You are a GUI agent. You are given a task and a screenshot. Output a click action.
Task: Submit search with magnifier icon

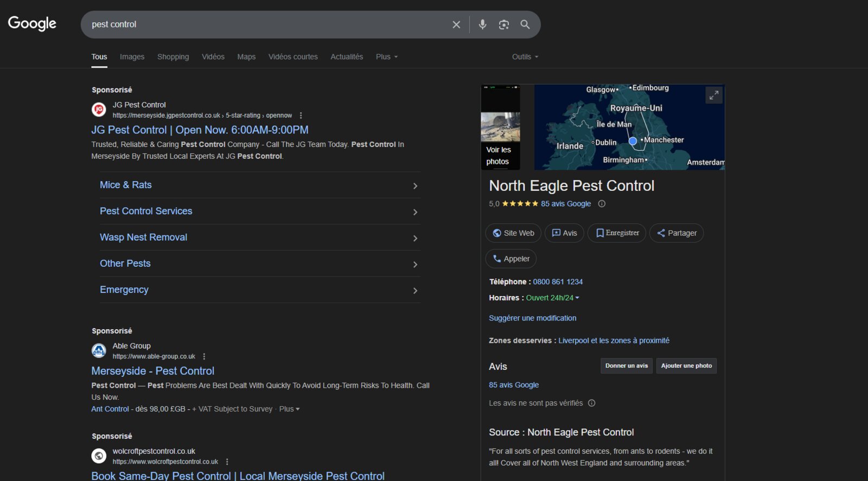pyautogui.click(x=525, y=24)
